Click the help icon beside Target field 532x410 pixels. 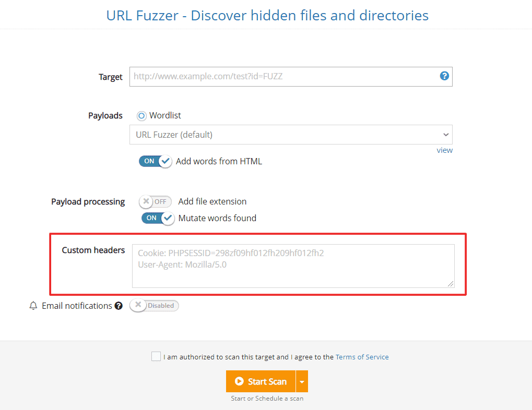[444, 76]
